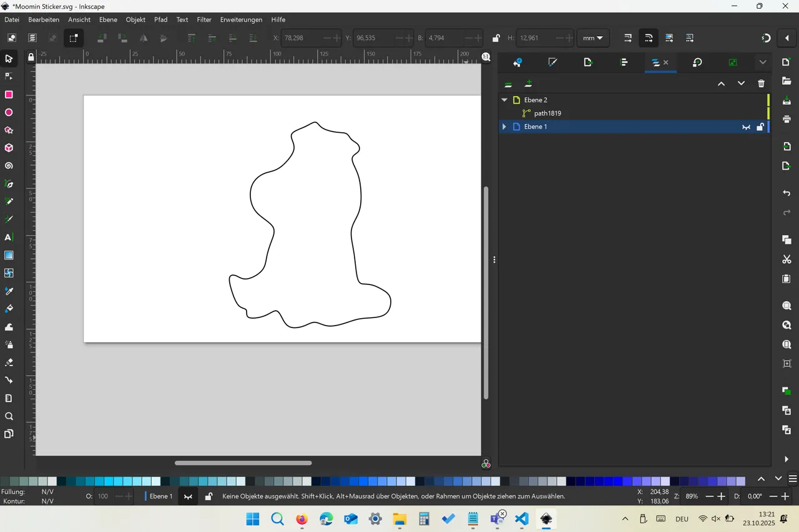Select the Rectangle tool
Image resolution: width=799 pixels, height=532 pixels.
[9, 95]
